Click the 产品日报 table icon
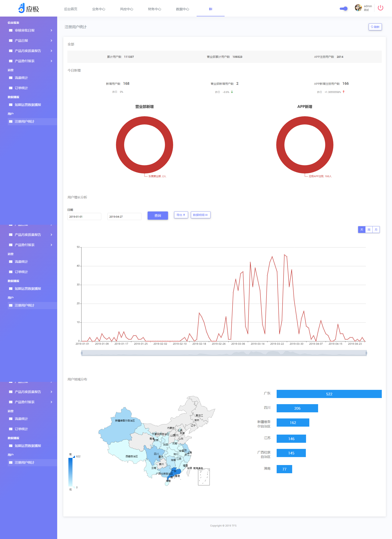The width and height of the screenshot is (392, 539). [11, 41]
